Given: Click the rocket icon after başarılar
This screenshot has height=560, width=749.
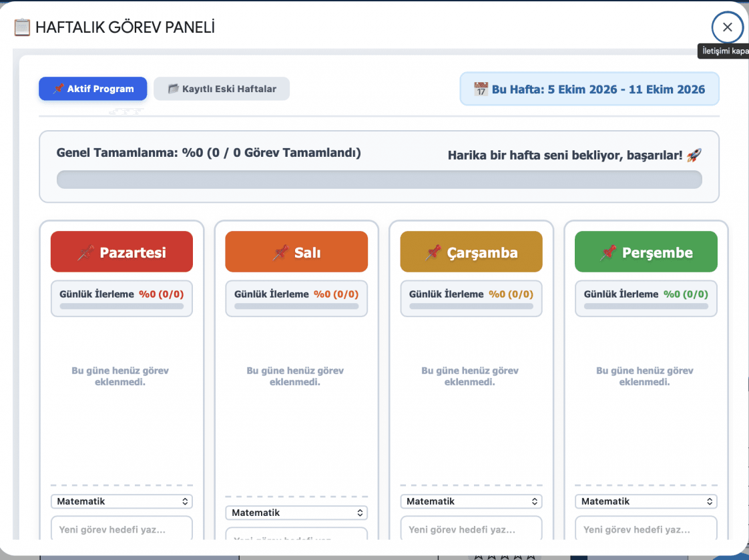Looking at the screenshot, I should click(694, 155).
